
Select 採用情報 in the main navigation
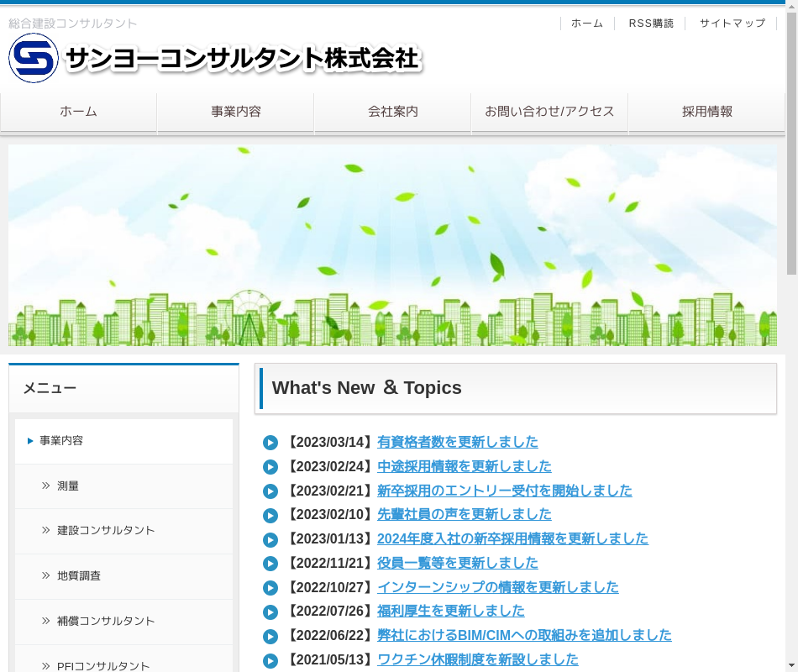[706, 112]
